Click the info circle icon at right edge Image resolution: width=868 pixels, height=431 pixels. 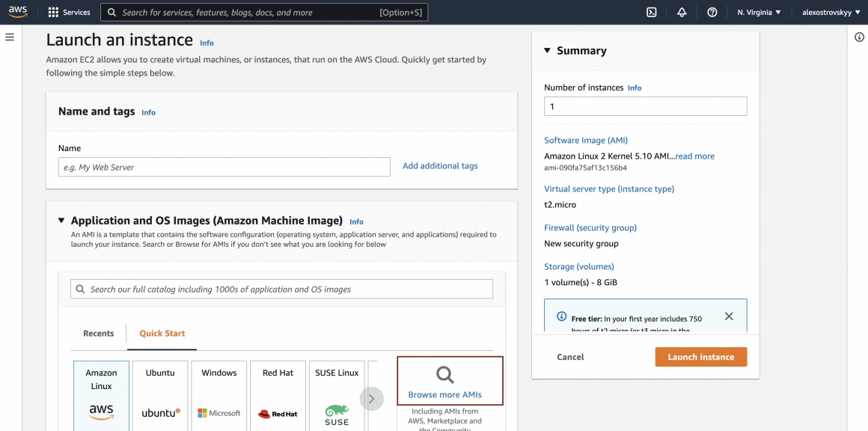(859, 37)
